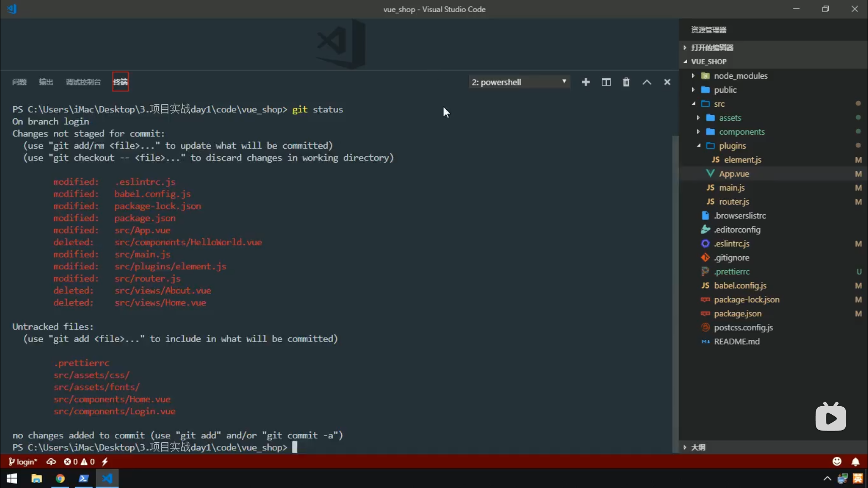Open postcss.config.js in the explorer
This screenshot has height=488, width=868.
743,328
